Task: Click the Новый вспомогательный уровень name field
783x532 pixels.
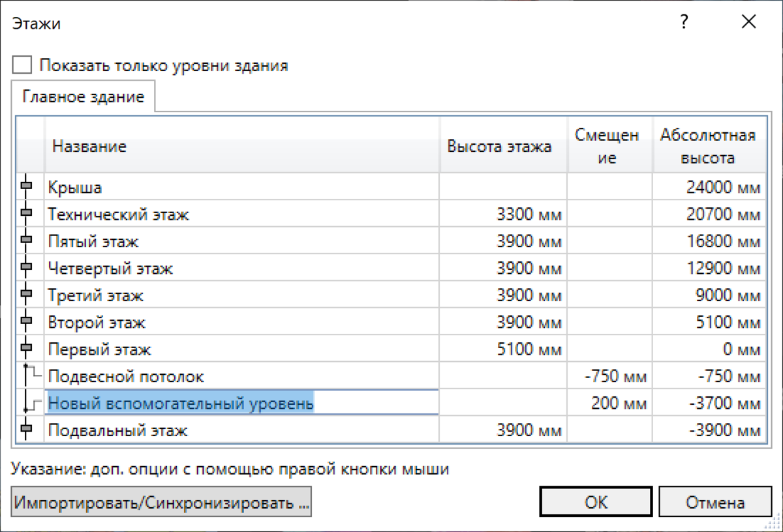Action: click(242, 404)
